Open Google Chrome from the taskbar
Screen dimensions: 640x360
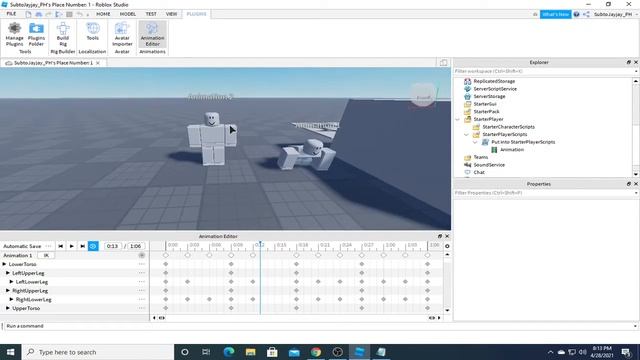[x=316, y=352]
